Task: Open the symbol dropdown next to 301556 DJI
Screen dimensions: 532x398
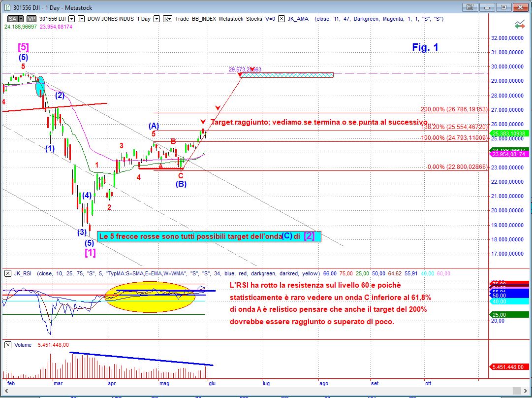Action: coord(71,19)
